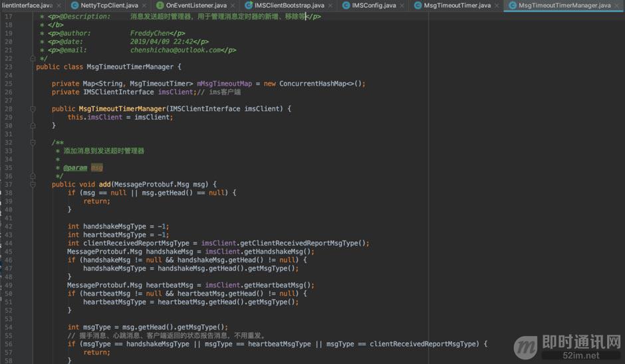Click the class icon on MsgTimeoutTimer.java tab
Viewport: 625px width, 364px height.
click(x=418, y=5)
